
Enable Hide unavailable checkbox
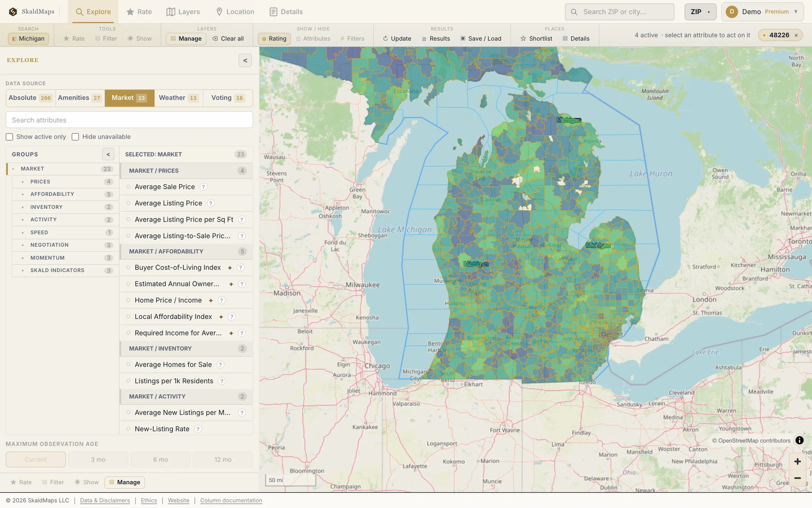(x=75, y=137)
